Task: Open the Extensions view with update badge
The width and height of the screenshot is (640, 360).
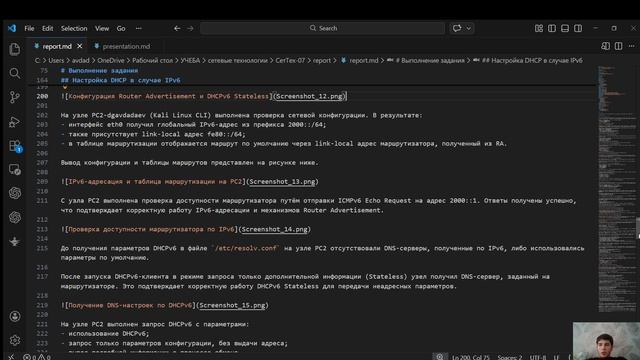Action: pyautogui.click(x=15, y=146)
